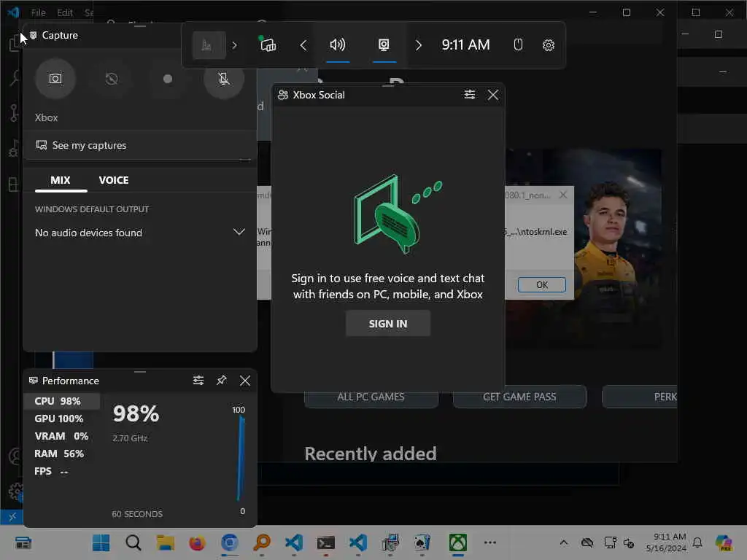Screen dimensions: 747x560
Task: Open the Terminal taskbar icon
Action: click(326, 542)
